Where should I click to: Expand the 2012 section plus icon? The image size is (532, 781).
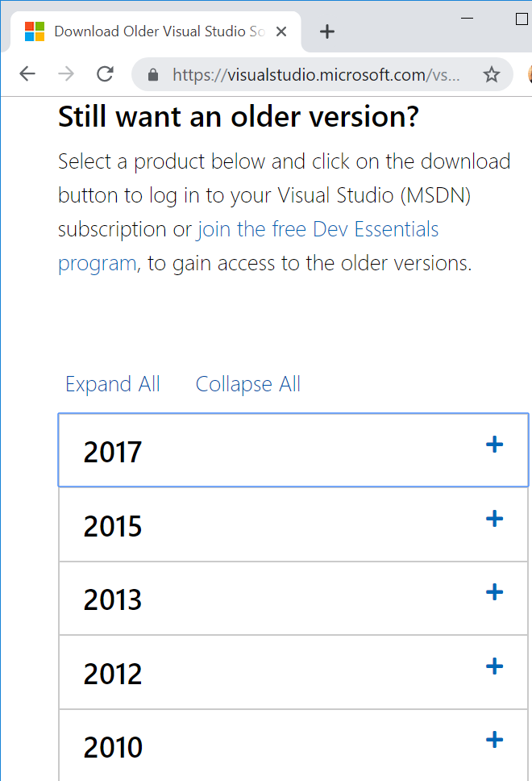[494, 666]
